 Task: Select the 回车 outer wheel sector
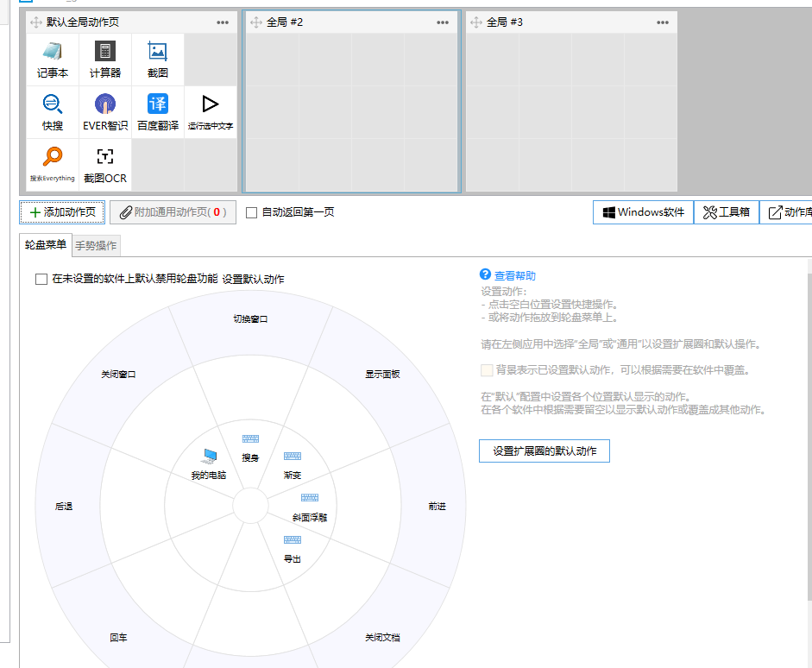click(118, 638)
